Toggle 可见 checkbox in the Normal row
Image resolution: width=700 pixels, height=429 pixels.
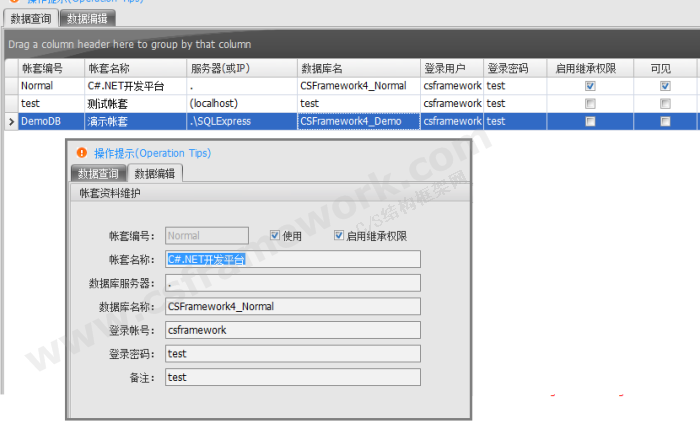tap(665, 86)
